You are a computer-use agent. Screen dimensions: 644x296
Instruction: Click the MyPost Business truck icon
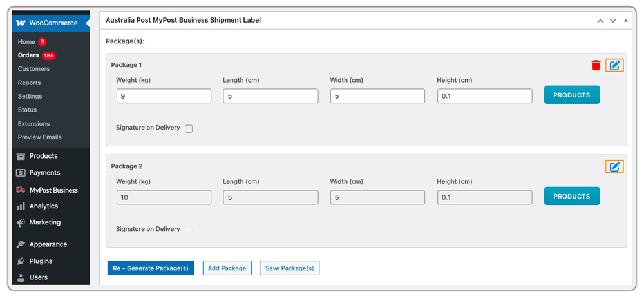[x=21, y=190]
